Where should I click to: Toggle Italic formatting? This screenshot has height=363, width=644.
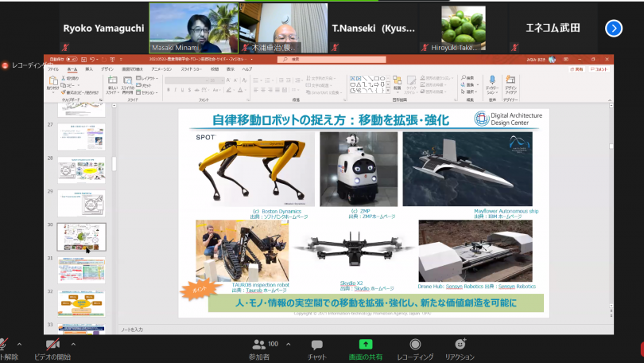pyautogui.click(x=176, y=90)
